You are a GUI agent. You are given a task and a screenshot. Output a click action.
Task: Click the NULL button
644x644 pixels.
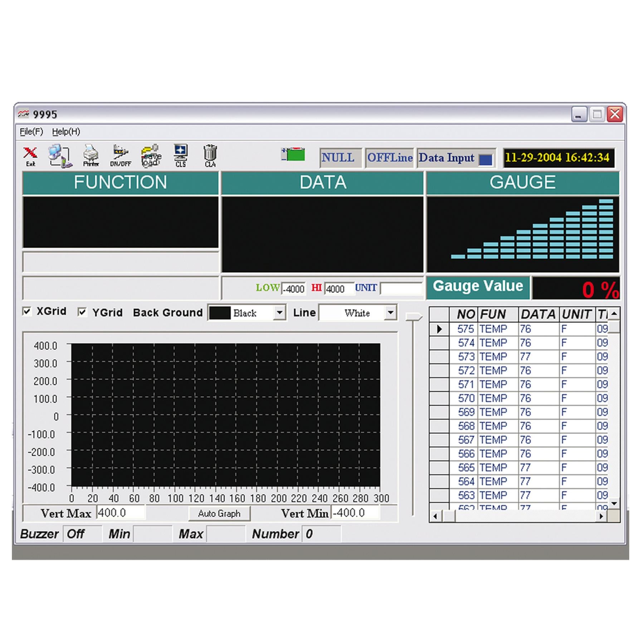(x=339, y=157)
